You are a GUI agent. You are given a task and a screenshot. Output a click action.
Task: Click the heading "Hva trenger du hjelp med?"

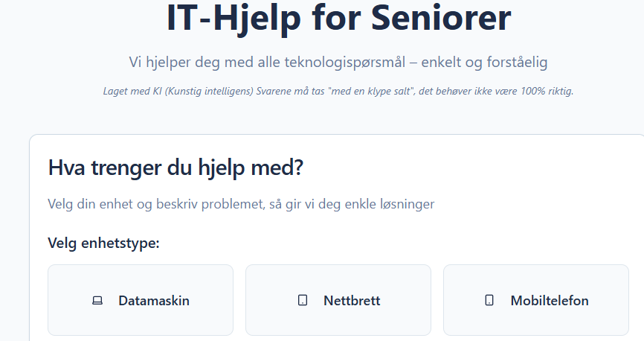(x=176, y=168)
